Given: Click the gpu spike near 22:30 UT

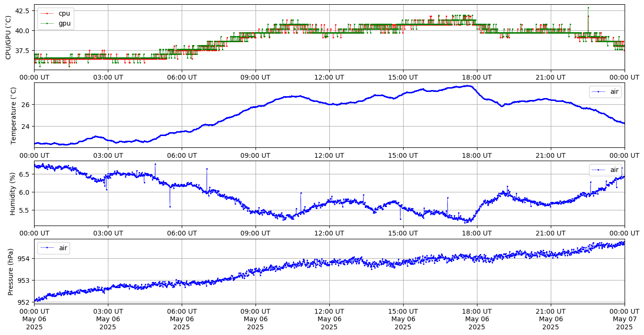Looking at the screenshot, I should click(x=588, y=8).
